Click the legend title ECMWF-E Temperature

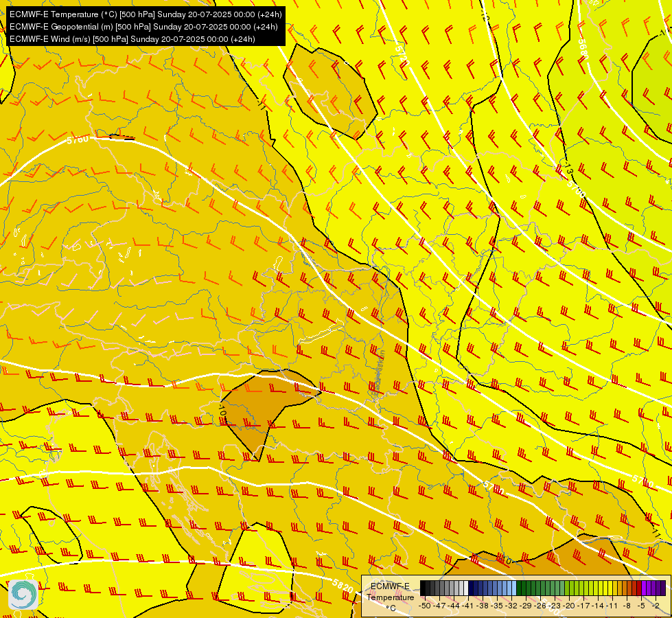[x=390, y=591]
